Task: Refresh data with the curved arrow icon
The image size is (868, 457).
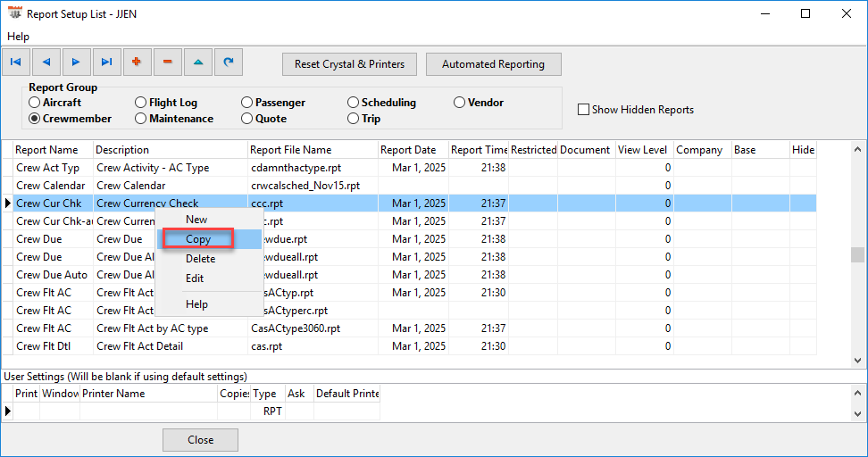Action: coord(229,62)
